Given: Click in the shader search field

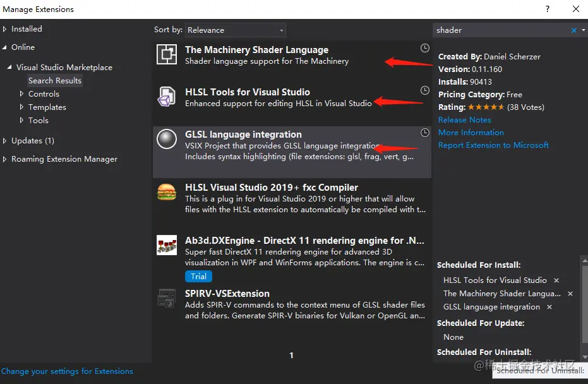Looking at the screenshot, I should (x=501, y=30).
